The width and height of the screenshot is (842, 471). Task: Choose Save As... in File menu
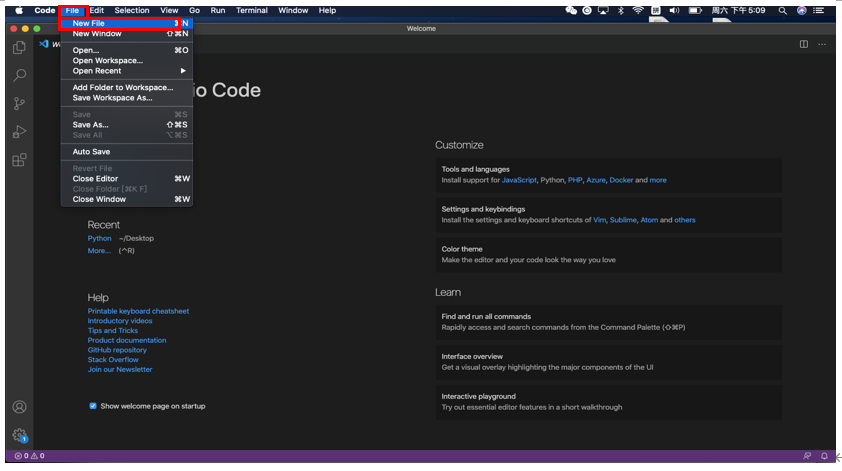[x=127, y=125]
